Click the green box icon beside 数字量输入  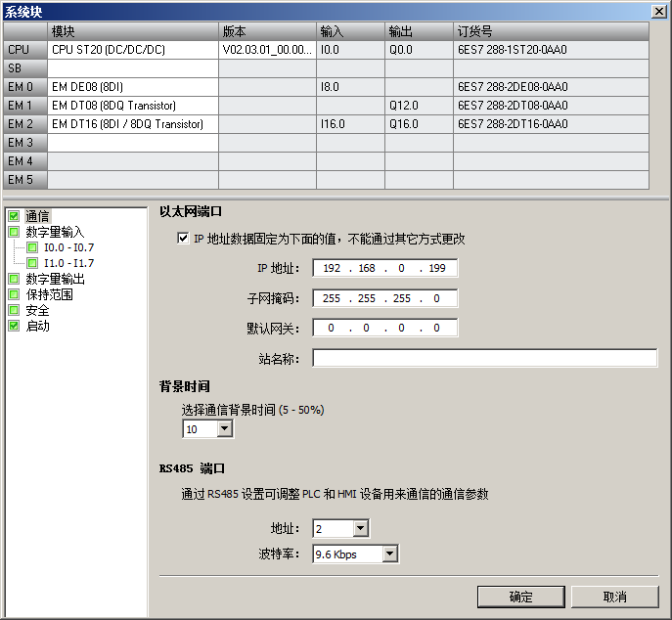pyautogui.click(x=14, y=232)
